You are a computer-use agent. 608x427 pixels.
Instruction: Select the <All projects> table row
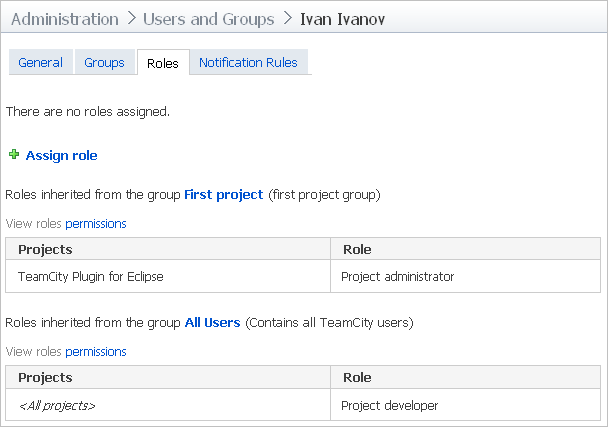(x=303, y=405)
